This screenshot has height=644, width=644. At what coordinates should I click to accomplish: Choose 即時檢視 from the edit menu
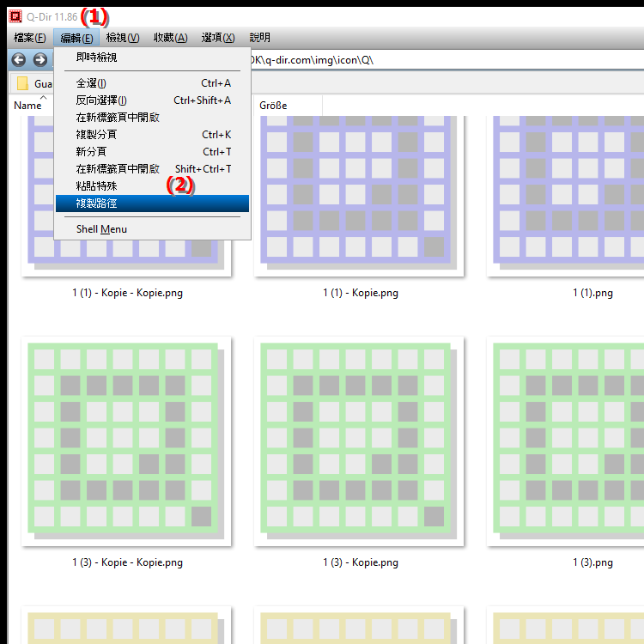pos(152,58)
